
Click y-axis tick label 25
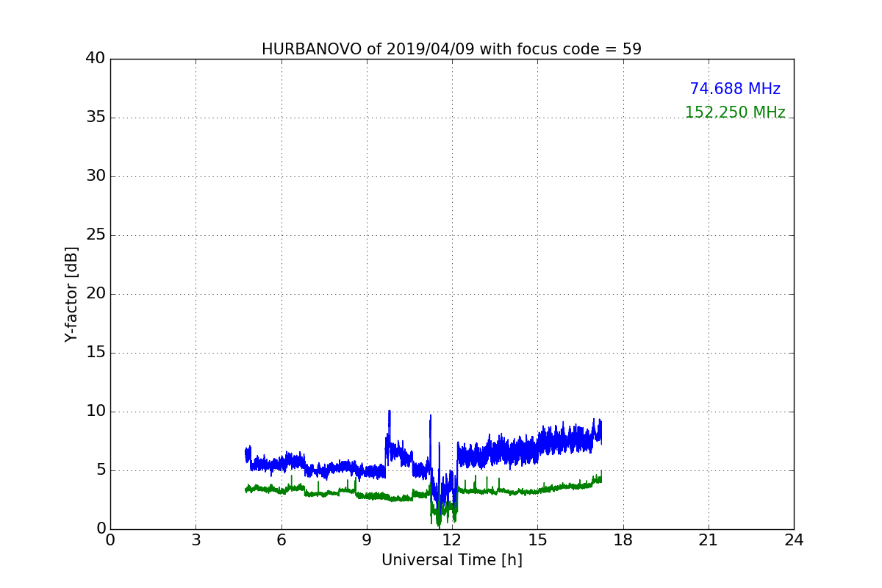pyautogui.click(x=96, y=235)
